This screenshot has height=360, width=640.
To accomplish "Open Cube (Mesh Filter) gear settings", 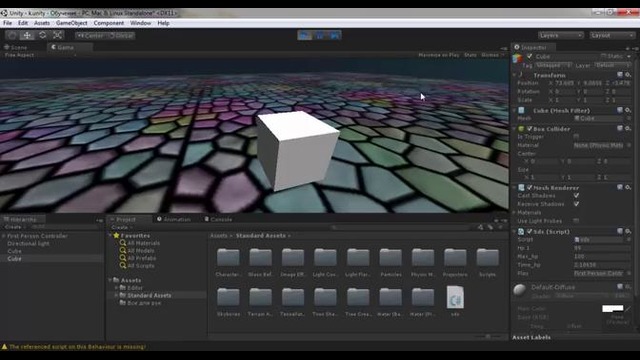I will (628, 110).
